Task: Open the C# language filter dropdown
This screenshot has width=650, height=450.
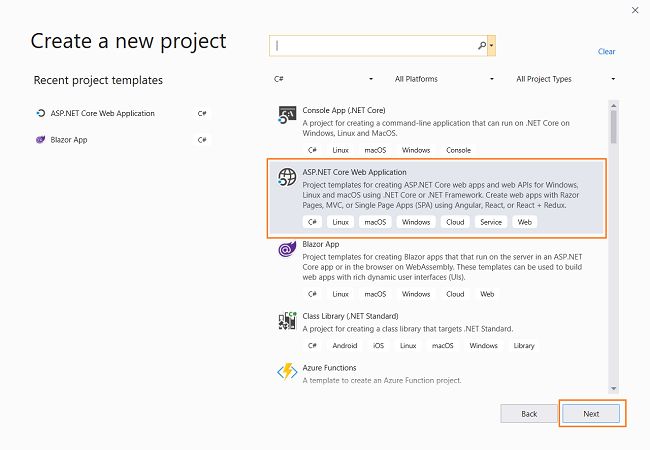Action: click(323, 79)
